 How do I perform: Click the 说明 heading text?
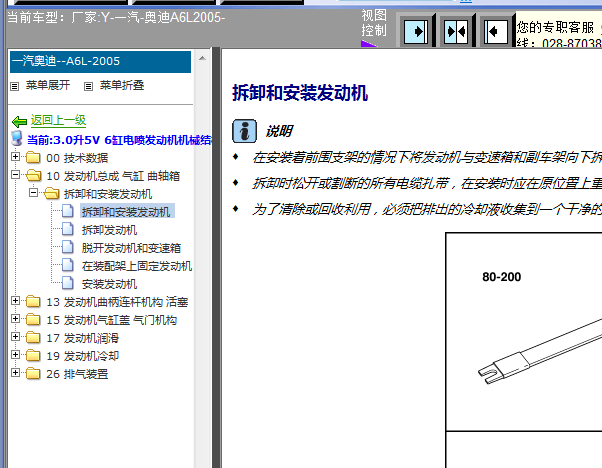pyautogui.click(x=279, y=131)
